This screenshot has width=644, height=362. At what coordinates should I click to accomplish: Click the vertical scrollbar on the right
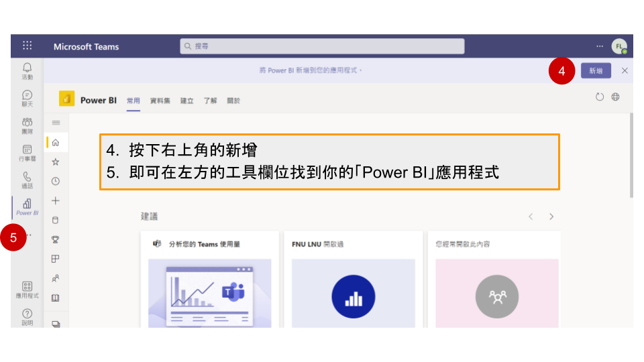tap(631, 156)
